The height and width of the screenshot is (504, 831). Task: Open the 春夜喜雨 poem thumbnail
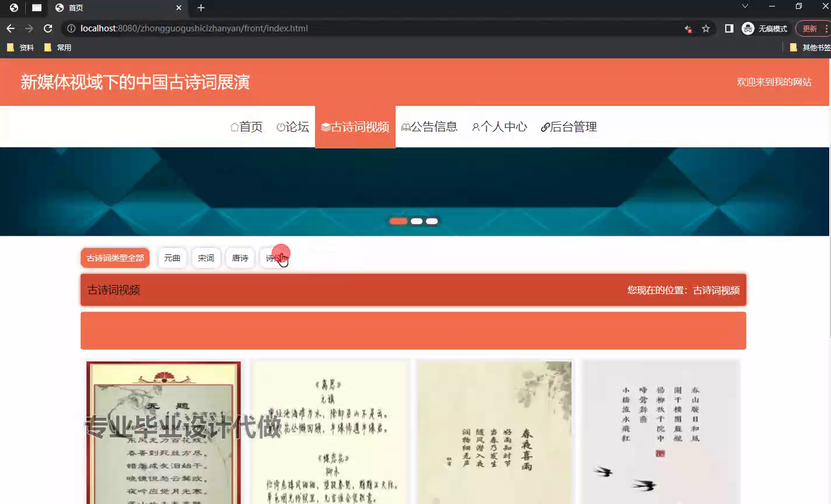click(x=494, y=432)
